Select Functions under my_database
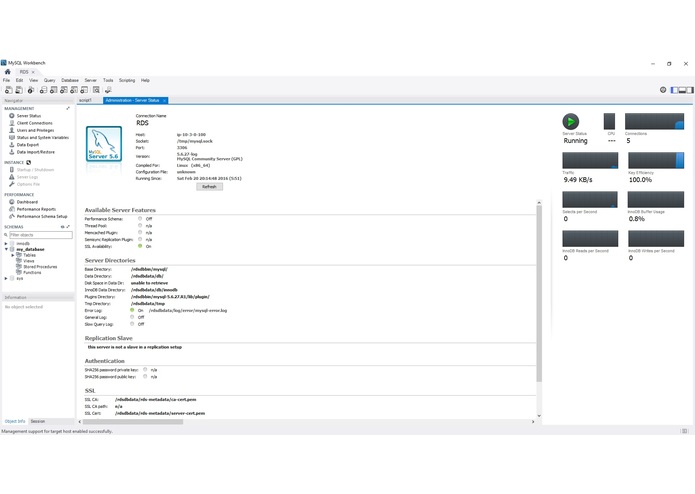 pyautogui.click(x=32, y=272)
